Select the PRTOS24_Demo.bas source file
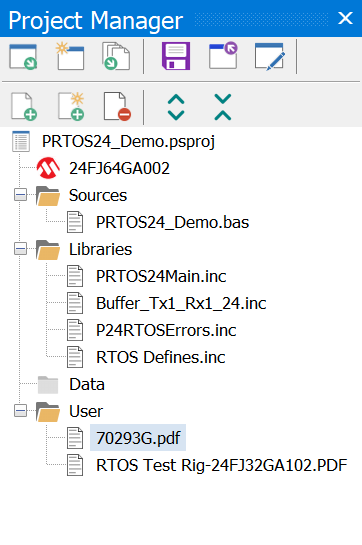The width and height of the screenshot is (362, 545). click(172, 222)
